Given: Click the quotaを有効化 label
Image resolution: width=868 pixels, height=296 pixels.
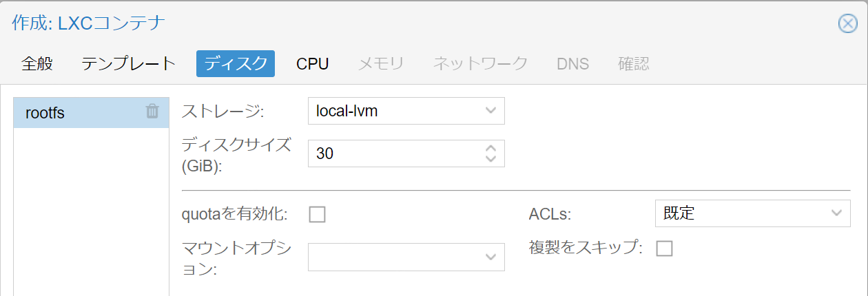Looking at the screenshot, I should coord(235,214).
